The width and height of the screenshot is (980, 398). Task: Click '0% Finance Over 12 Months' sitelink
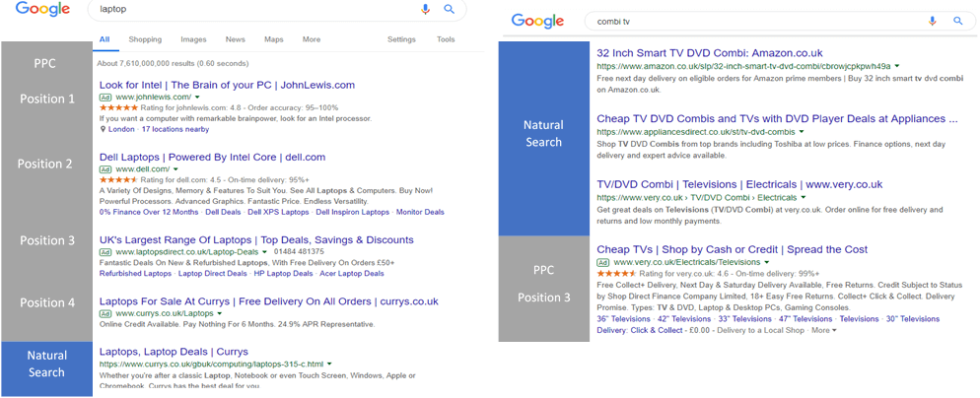[x=149, y=212]
